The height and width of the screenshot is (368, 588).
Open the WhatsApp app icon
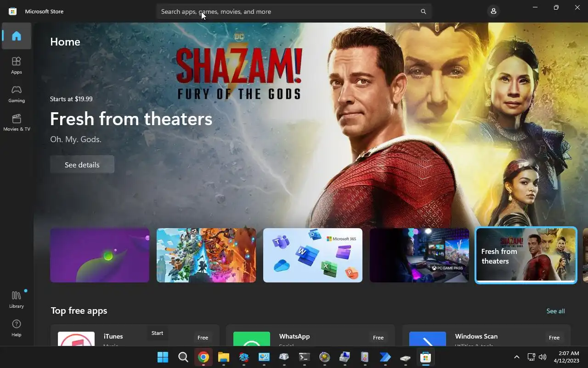click(x=252, y=339)
